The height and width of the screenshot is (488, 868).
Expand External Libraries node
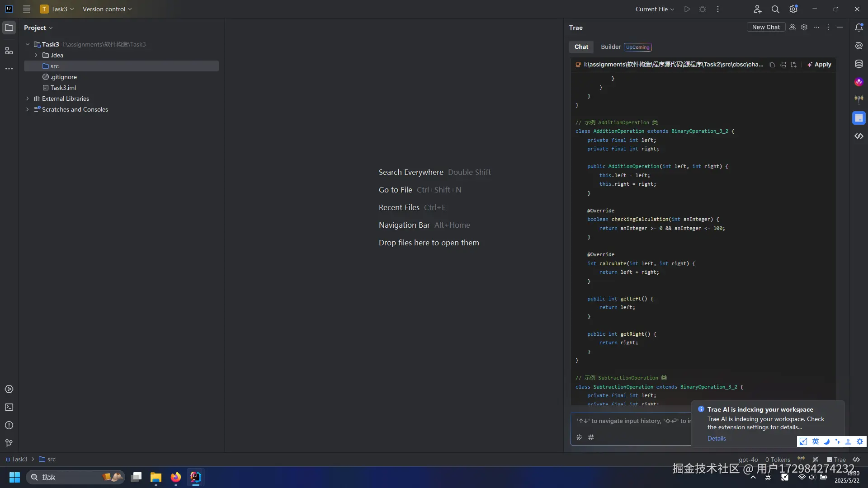[28, 99]
